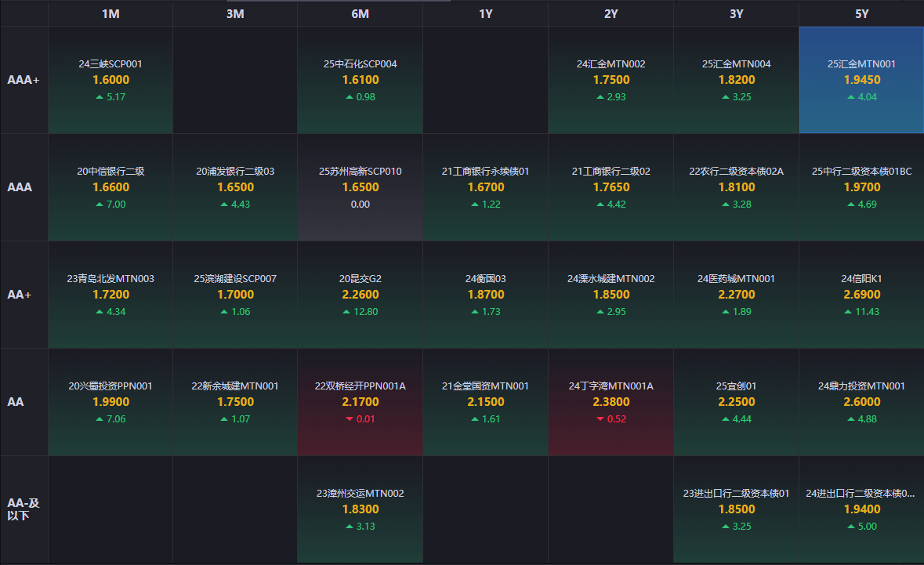Click green up arrow under 24三峡SCP001

pos(99,97)
